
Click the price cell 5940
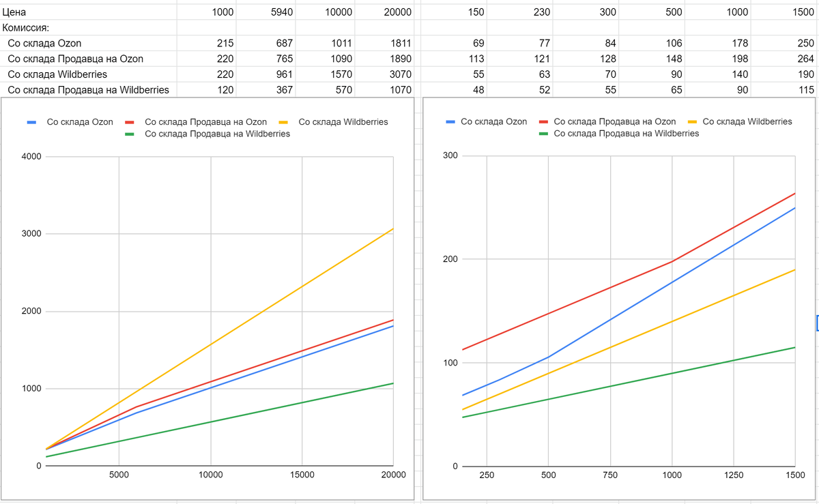[x=267, y=12]
